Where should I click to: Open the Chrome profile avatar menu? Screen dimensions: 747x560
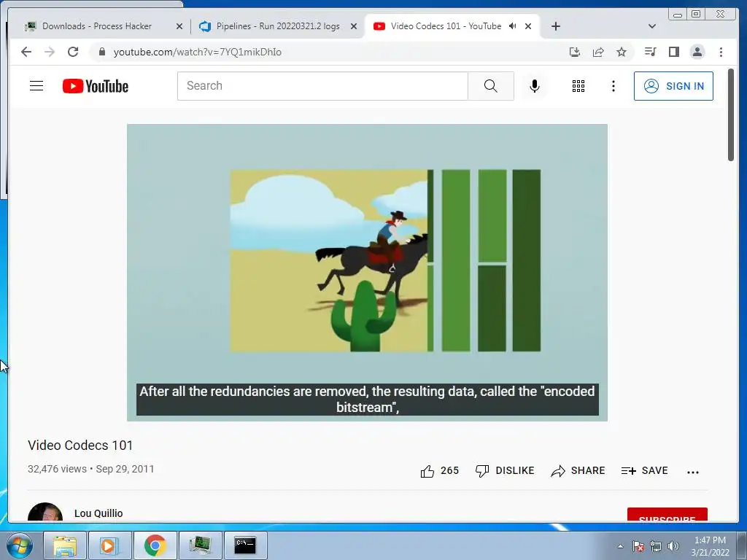tap(697, 52)
